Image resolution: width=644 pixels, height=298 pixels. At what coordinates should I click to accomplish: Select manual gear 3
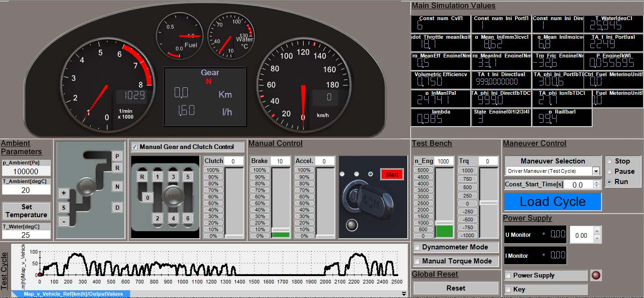pyautogui.click(x=173, y=177)
